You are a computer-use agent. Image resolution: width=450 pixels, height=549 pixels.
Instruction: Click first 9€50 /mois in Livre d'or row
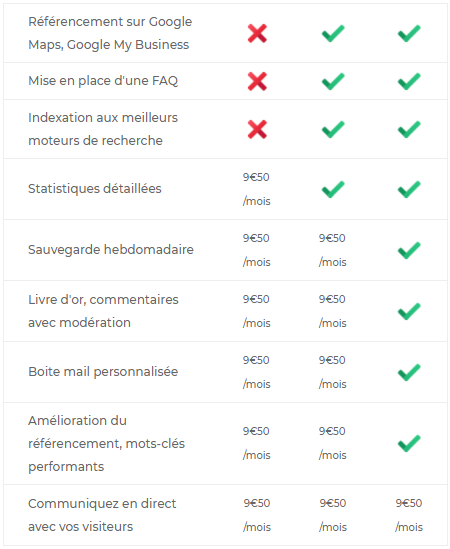(256, 311)
